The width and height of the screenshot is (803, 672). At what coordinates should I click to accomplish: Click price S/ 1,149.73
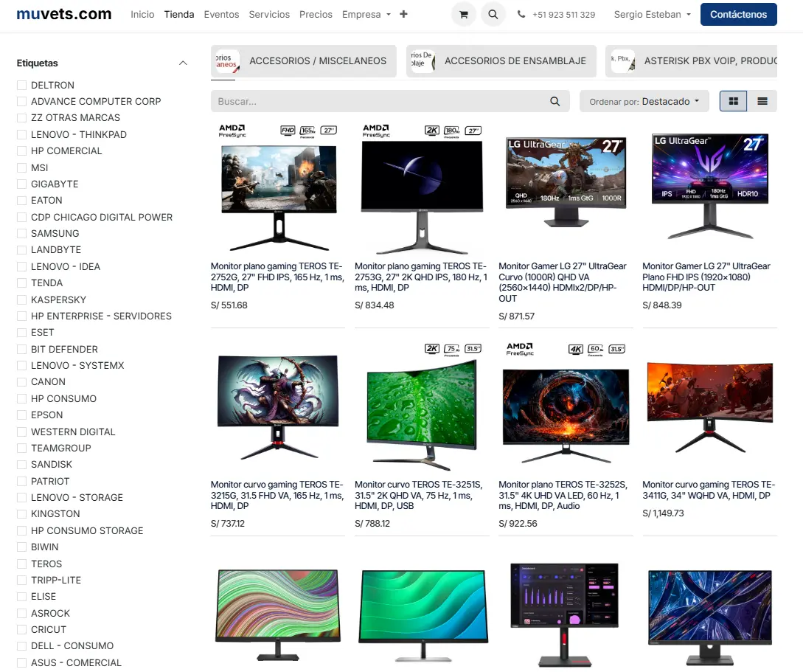click(x=663, y=513)
